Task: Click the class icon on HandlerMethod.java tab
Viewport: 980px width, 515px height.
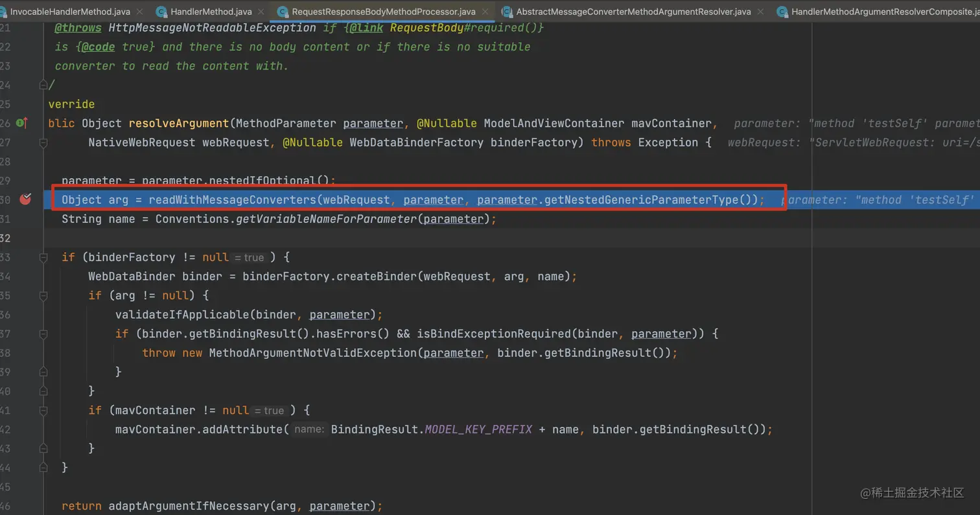Action: pyautogui.click(x=161, y=12)
